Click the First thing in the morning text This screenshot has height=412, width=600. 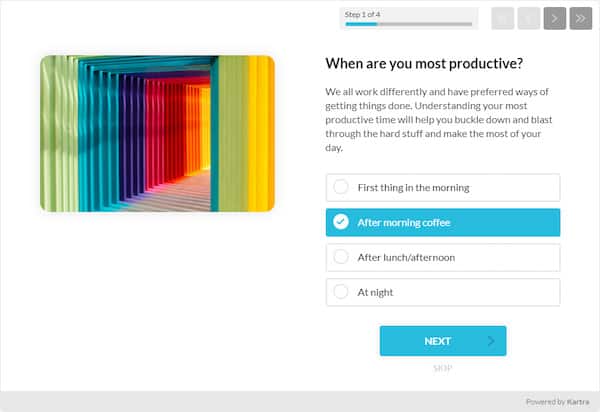pyautogui.click(x=413, y=187)
